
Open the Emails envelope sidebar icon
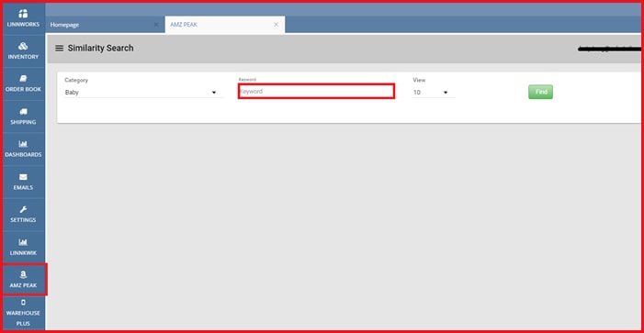coord(23,177)
